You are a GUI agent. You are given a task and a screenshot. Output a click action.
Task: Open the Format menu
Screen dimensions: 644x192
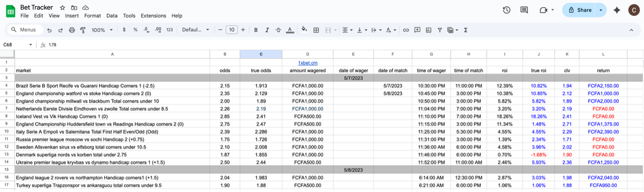click(x=92, y=16)
